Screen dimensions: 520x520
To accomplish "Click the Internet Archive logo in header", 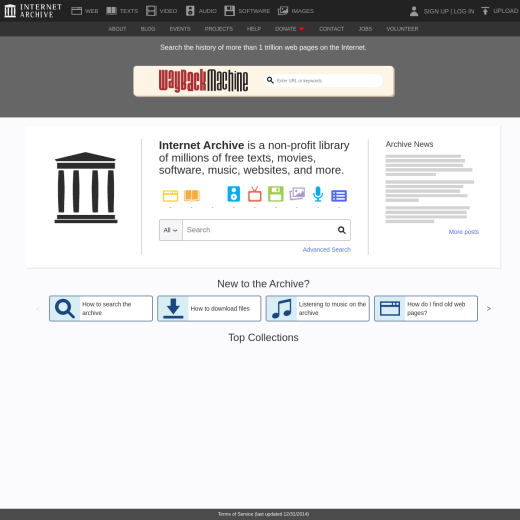I will [33, 11].
